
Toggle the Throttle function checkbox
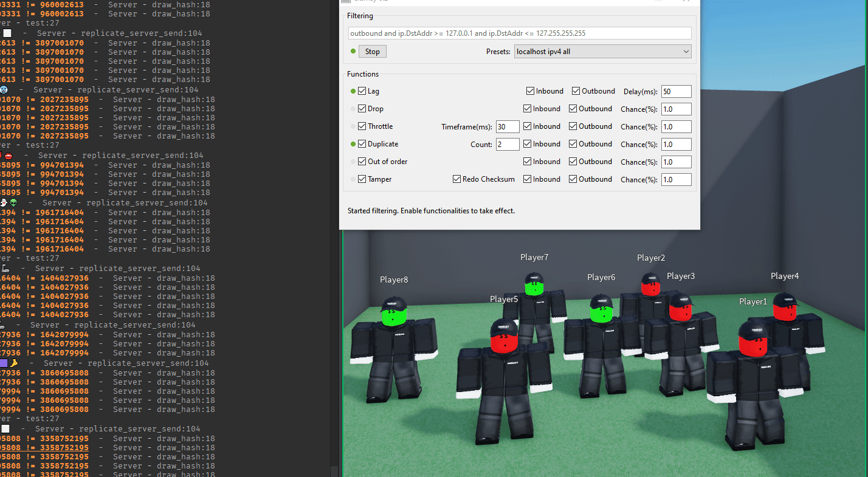pyautogui.click(x=362, y=126)
